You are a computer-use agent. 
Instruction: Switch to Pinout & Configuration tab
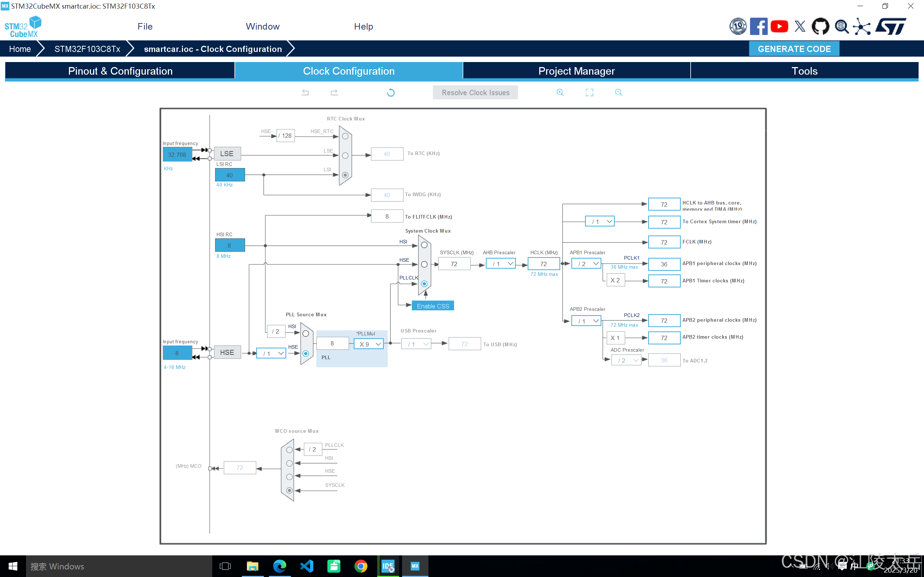(120, 71)
